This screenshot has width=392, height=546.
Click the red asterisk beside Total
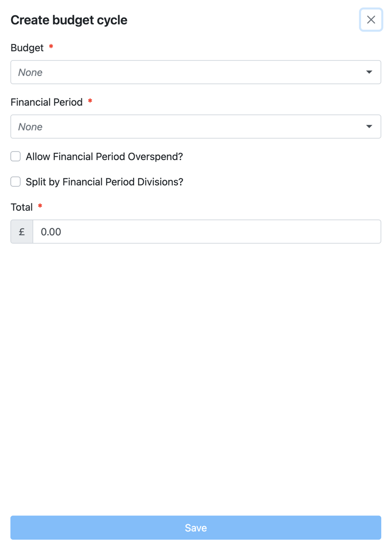coord(39,207)
